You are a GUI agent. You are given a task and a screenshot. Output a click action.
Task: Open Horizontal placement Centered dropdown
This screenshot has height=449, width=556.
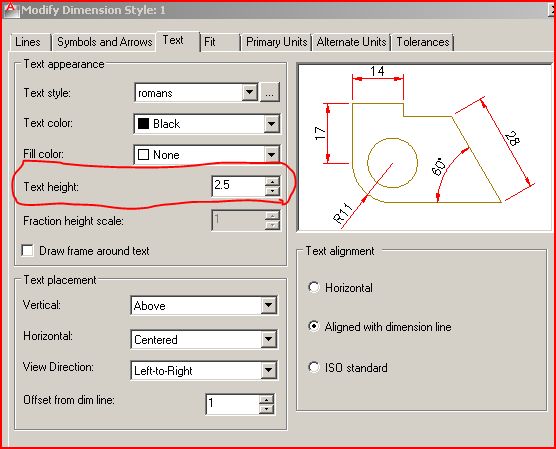(x=268, y=339)
